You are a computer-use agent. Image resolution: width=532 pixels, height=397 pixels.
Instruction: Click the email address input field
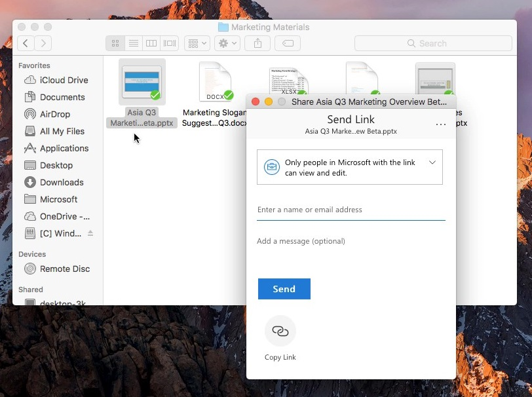point(351,210)
